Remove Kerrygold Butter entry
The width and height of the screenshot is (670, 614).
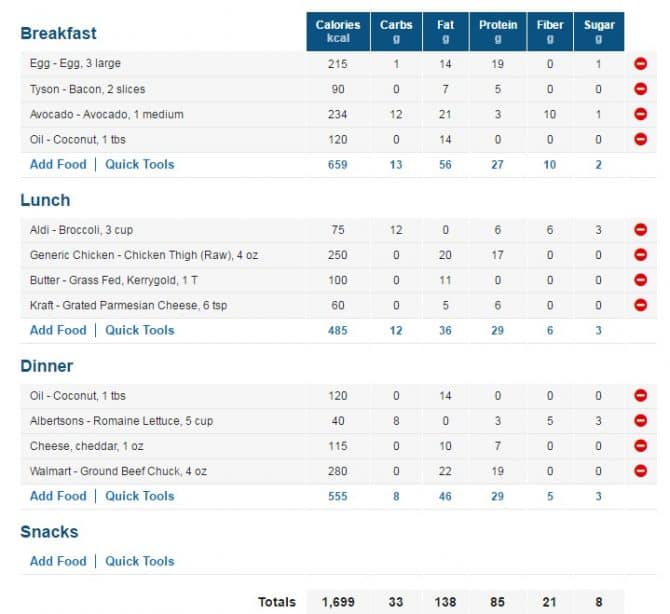click(640, 280)
